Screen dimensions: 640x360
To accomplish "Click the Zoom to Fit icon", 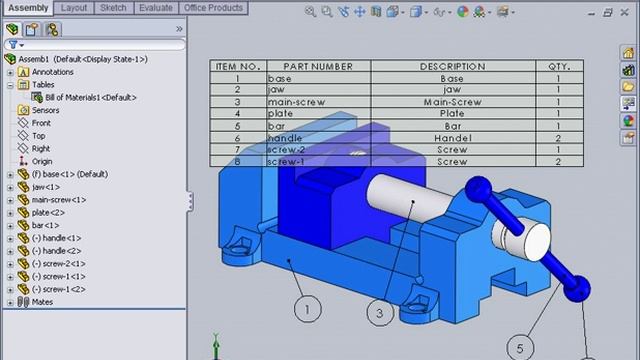I will point(310,12).
